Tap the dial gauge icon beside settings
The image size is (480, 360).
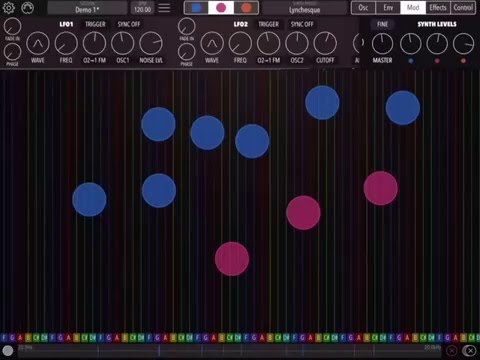pyautogui.click(x=27, y=8)
